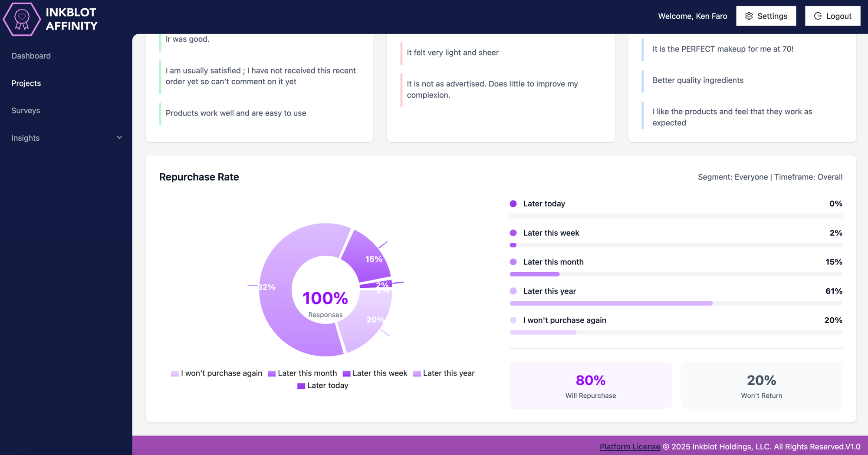Click the dot next to Later this week

pyautogui.click(x=513, y=233)
